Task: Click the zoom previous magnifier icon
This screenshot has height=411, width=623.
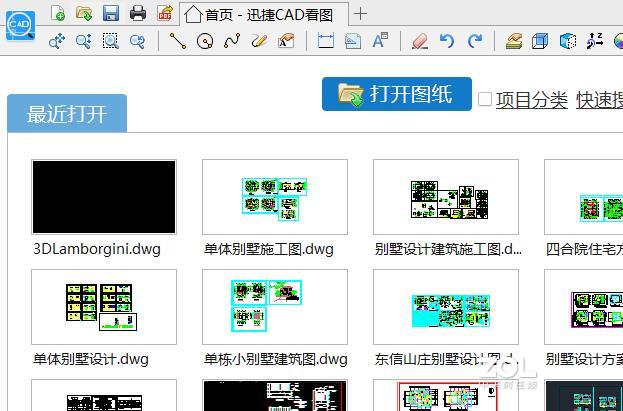Action: (137, 41)
